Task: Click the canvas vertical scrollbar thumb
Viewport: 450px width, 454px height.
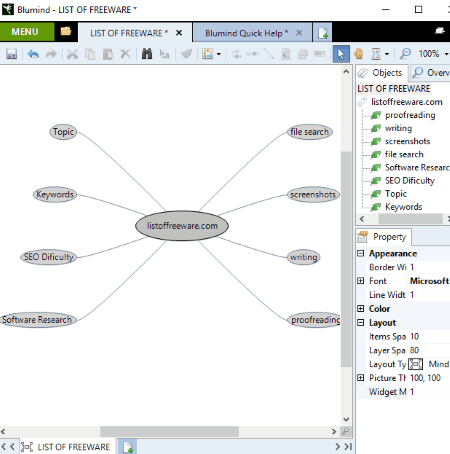Action: pos(346,259)
